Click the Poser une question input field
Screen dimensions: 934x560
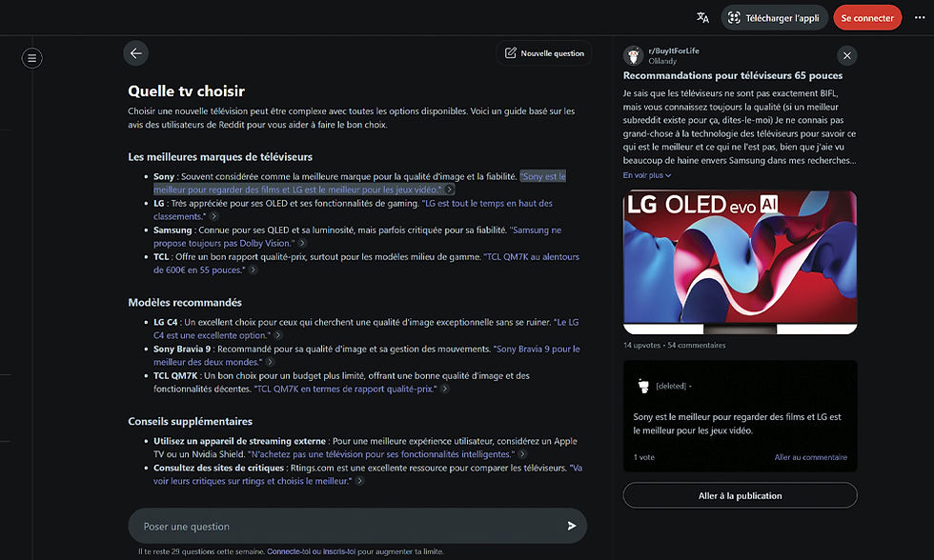click(286, 525)
